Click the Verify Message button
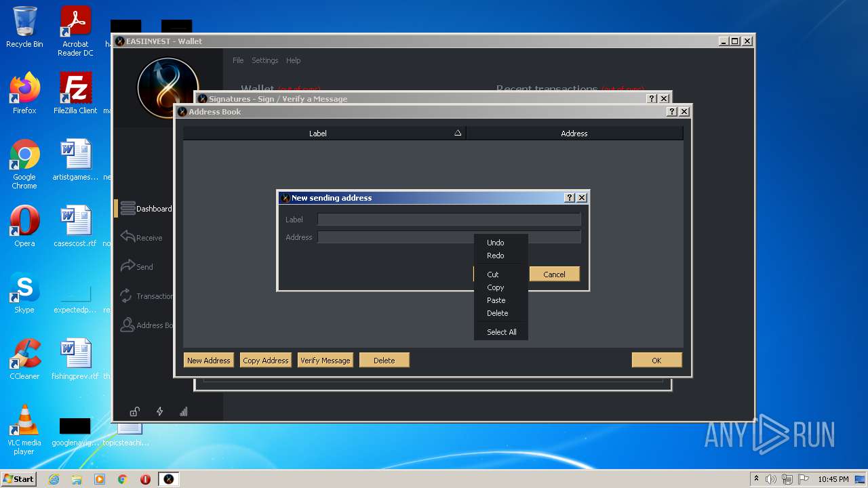The width and height of the screenshot is (868, 488). pyautogui.click(x=325, y=361)
